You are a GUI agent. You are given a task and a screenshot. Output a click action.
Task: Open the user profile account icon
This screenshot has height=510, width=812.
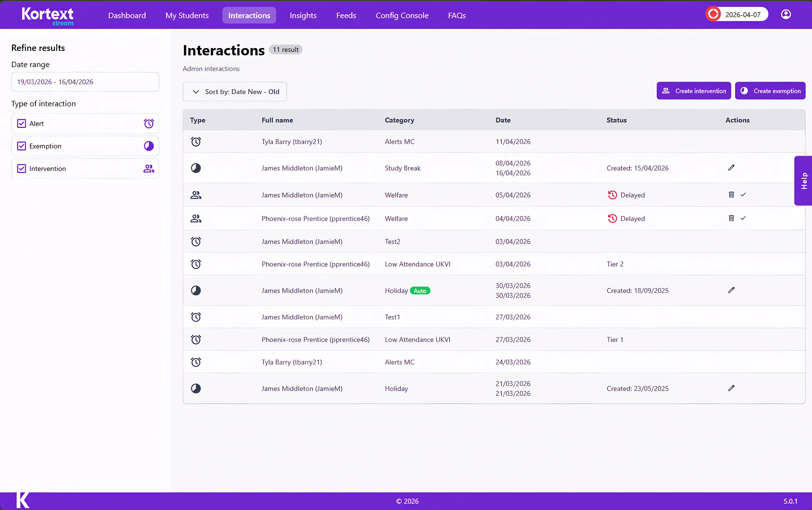pyautogui.click(x=786, y=14)
